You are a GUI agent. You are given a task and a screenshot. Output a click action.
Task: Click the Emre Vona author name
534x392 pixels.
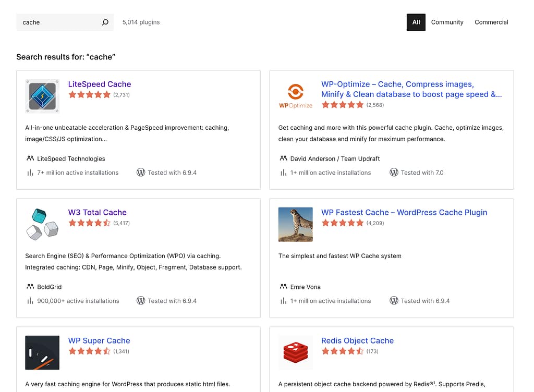click(x=305, y=287)
